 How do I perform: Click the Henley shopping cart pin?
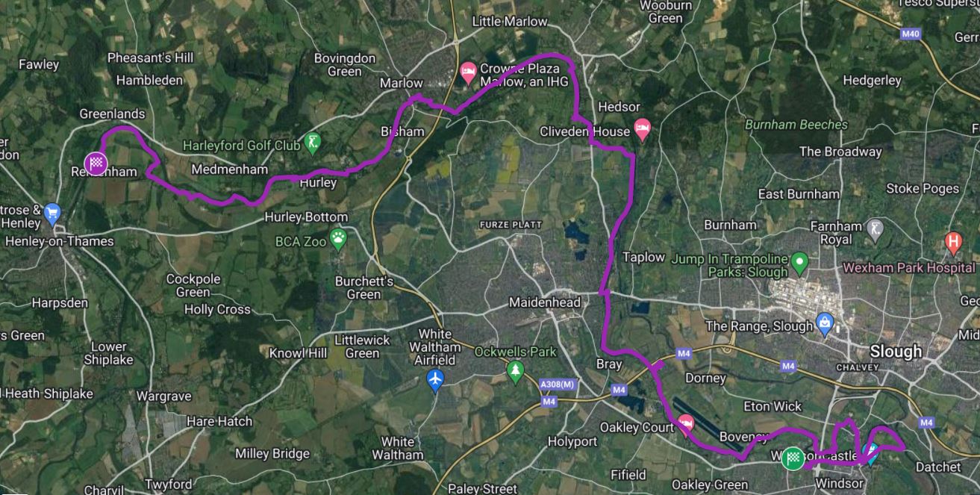(x=52, y=214)
